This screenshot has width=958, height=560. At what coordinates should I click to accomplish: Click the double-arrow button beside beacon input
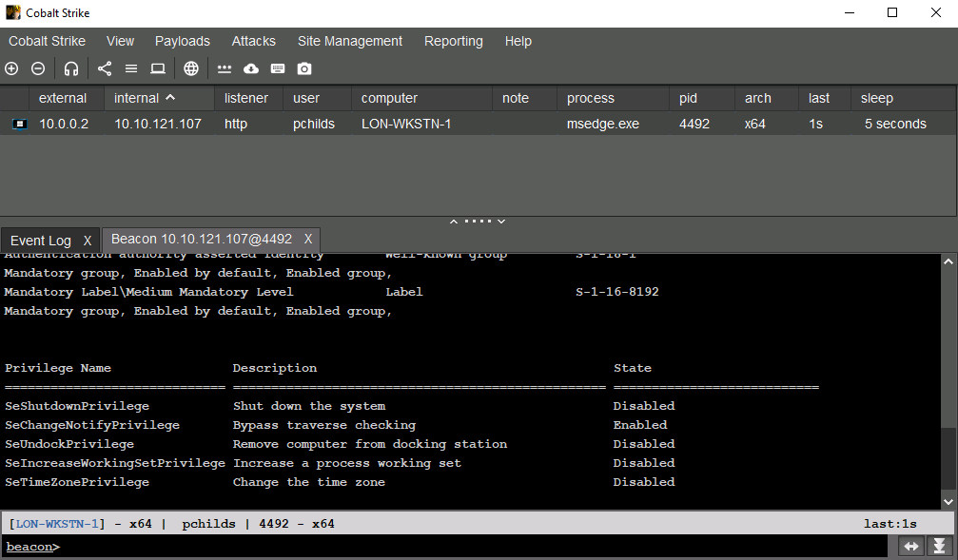click(911, 547)
